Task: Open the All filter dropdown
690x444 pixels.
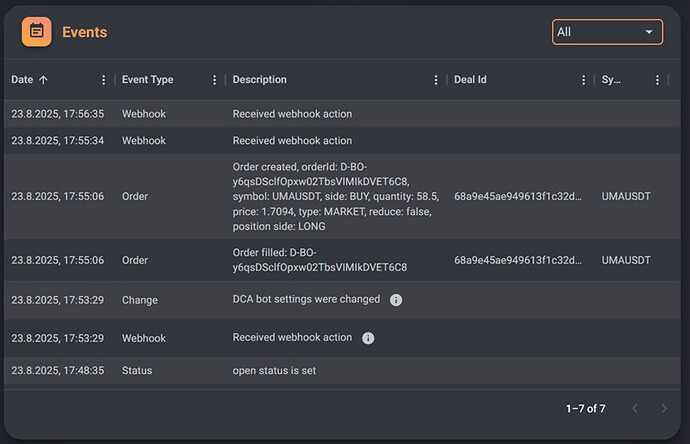Action: click(x=607, y=32)
